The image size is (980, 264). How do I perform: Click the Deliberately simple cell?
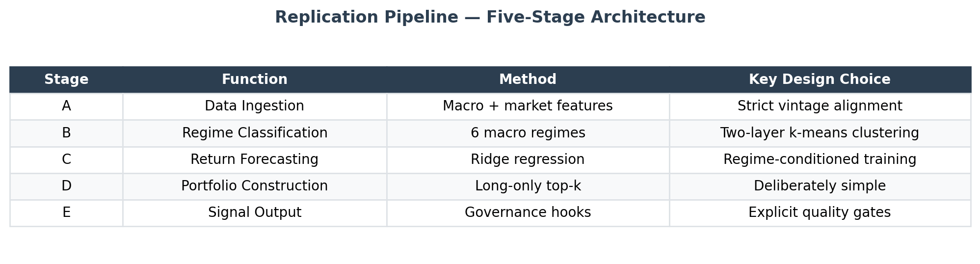(820, 186)
